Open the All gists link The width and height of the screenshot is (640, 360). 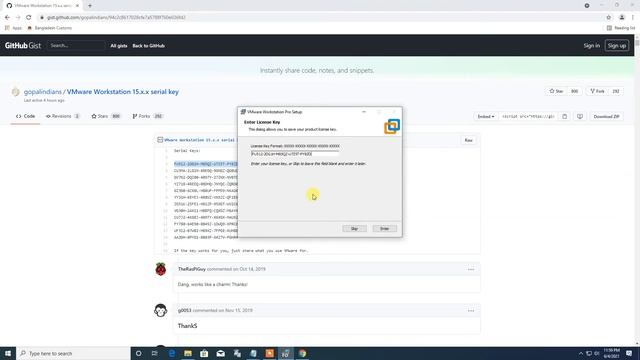[119, 46]
